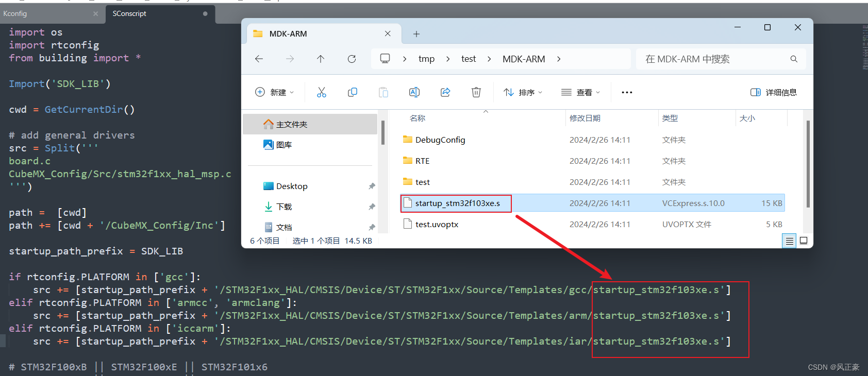Select the startup_stm32f103xe.s file
The width and height of the screenshot is (868, 376).
click(x=593, y=203)
